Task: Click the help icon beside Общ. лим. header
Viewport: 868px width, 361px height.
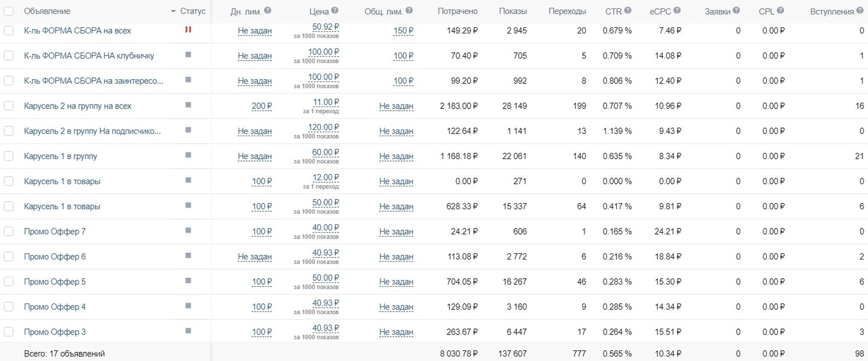Action: (409, 11)
